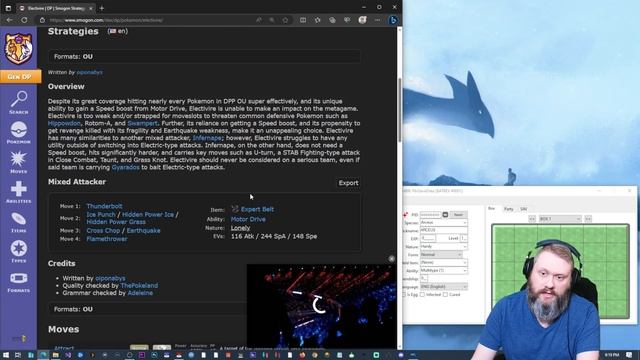Switch to SAV tab in PKHeX
Screen dimensions: 640x360
click(x=524, y=209)
